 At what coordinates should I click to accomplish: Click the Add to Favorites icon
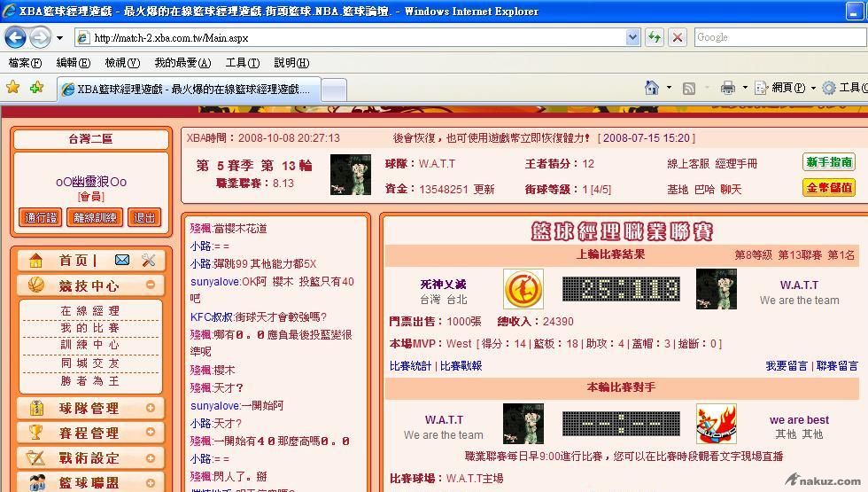click(x=36, y=88)
